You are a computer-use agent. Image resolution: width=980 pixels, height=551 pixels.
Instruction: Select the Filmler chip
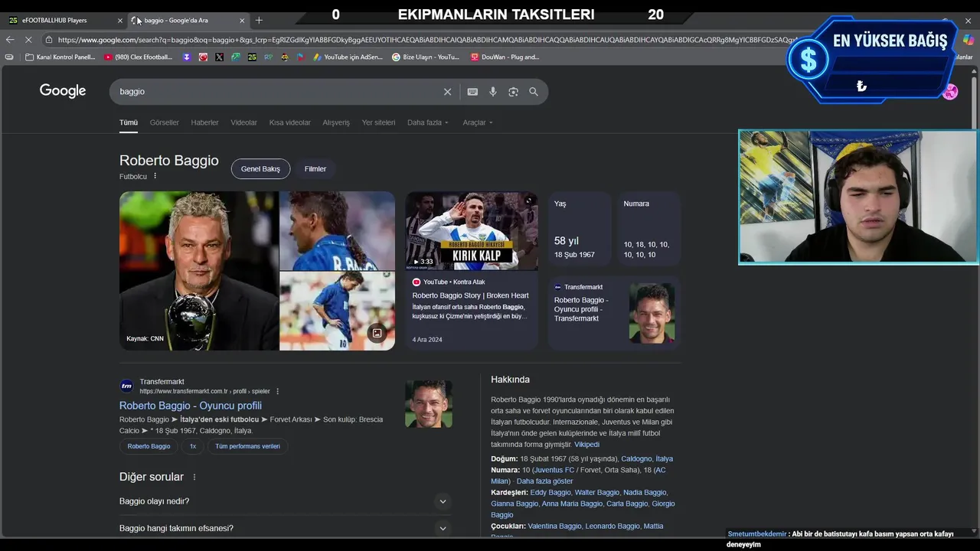tap(315, 169)
